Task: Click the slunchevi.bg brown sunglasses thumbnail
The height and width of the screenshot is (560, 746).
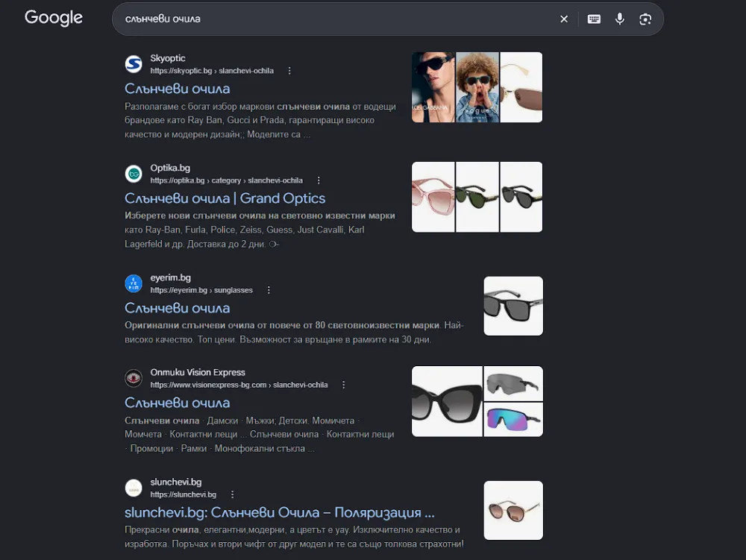Action: [513, 511]
